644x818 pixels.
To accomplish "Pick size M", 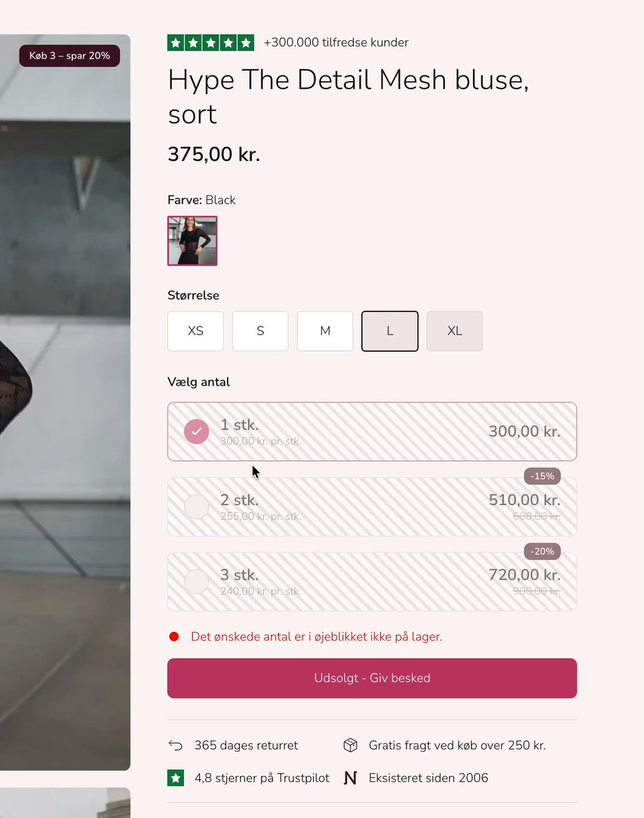I will 325,331.
